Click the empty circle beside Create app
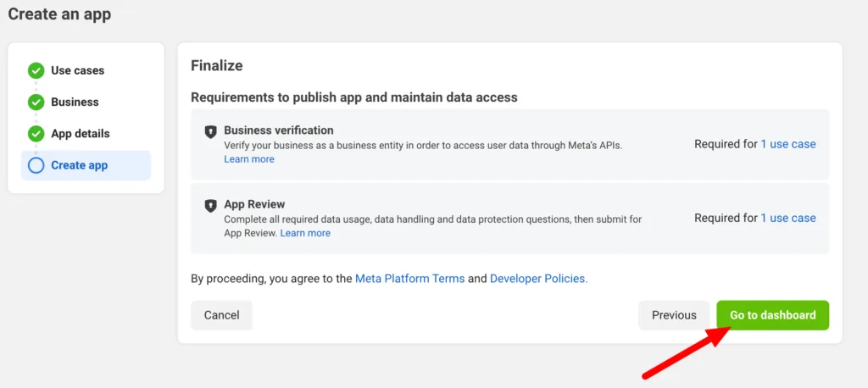The image size is (868, 388). [36, 165]
